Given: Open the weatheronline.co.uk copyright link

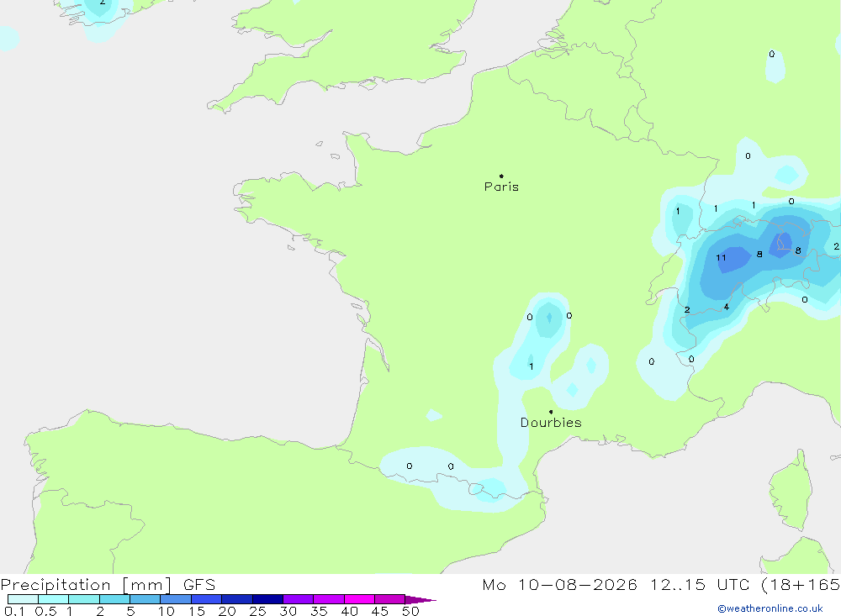Looking at the screenshot, I should pos(770,608).
